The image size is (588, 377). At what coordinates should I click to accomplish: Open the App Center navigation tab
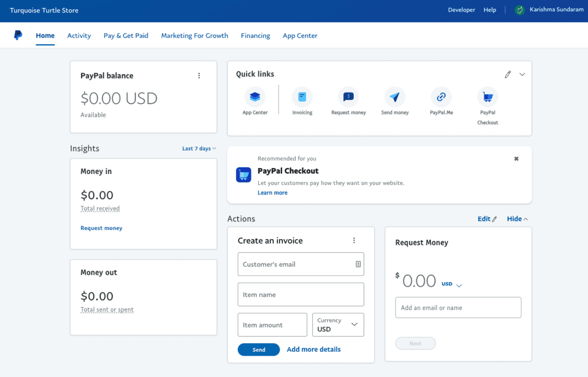point(300,36)
